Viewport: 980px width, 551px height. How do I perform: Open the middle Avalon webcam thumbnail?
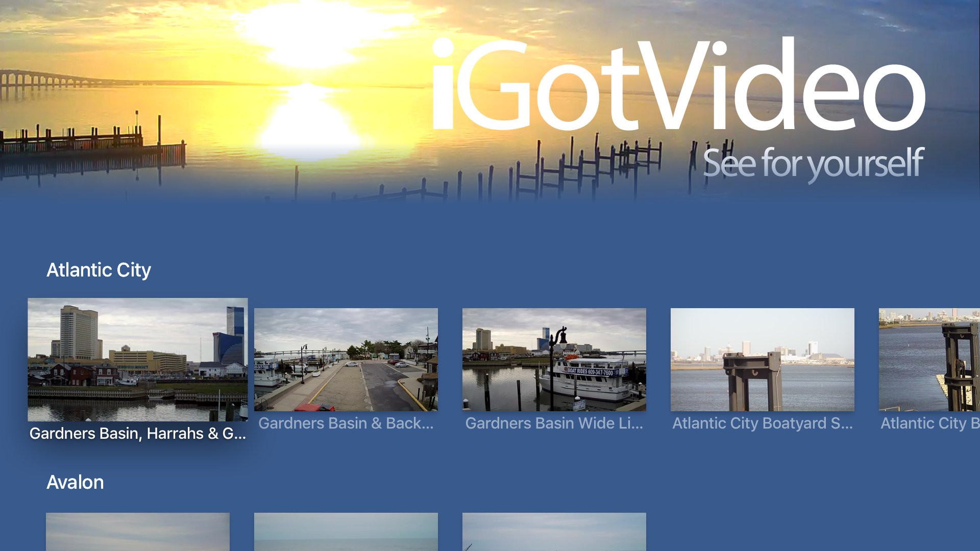click(346, 532)
